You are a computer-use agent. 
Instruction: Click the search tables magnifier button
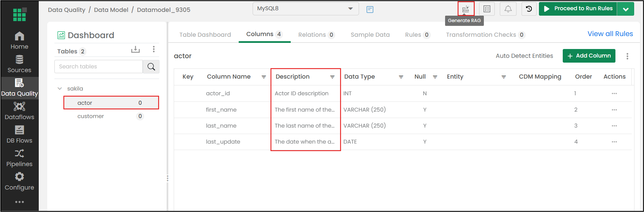(151, 67)
